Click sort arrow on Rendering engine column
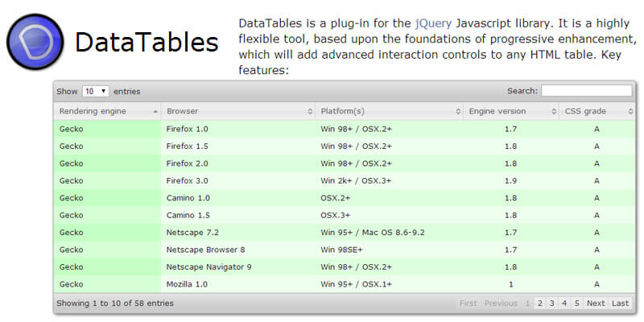Screen dimensions: 644x322 point(155,111)
